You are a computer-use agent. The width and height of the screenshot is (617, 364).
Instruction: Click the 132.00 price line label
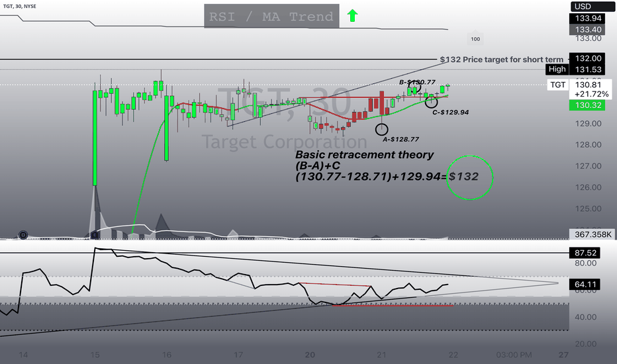click(588, 58)
